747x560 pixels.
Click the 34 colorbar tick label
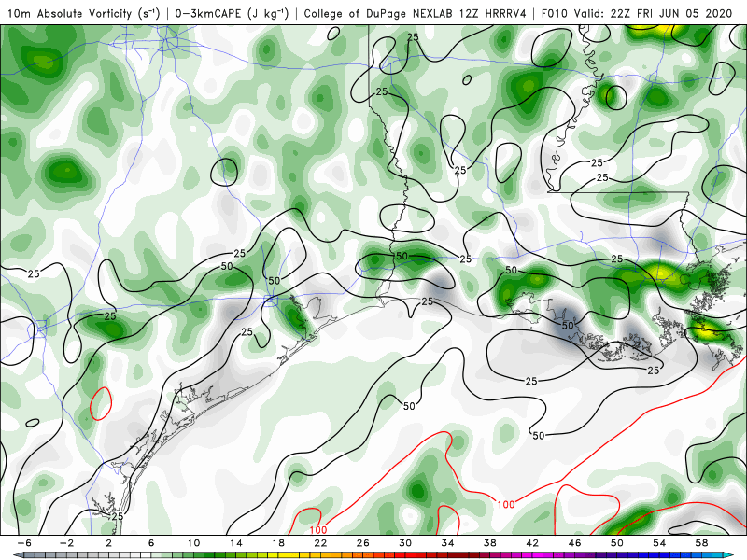[448, 543]
